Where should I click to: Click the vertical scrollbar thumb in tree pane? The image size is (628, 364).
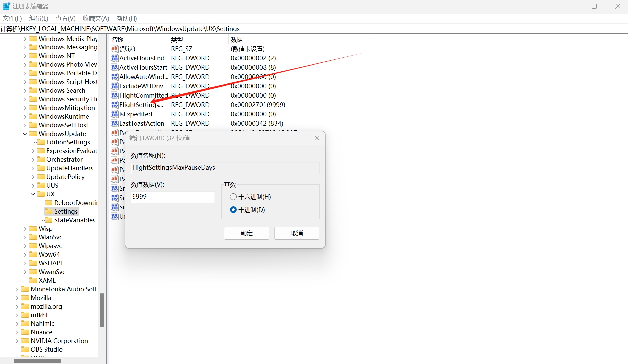click(x=102, y=310)
